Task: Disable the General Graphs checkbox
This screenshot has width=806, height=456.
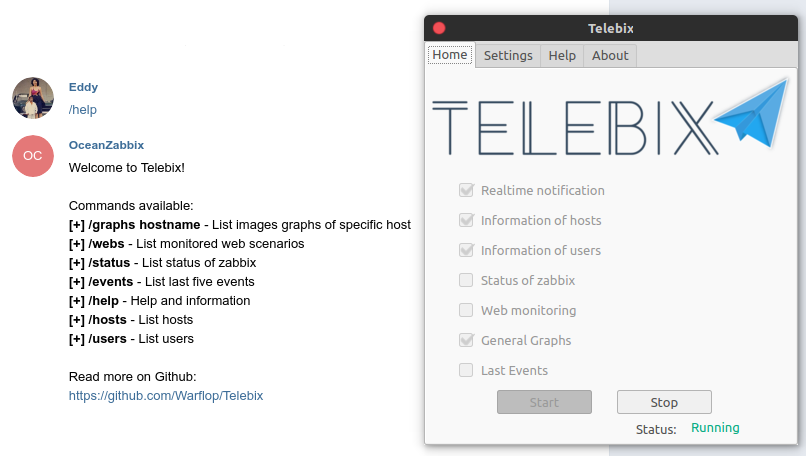Action: coord(466,340)
